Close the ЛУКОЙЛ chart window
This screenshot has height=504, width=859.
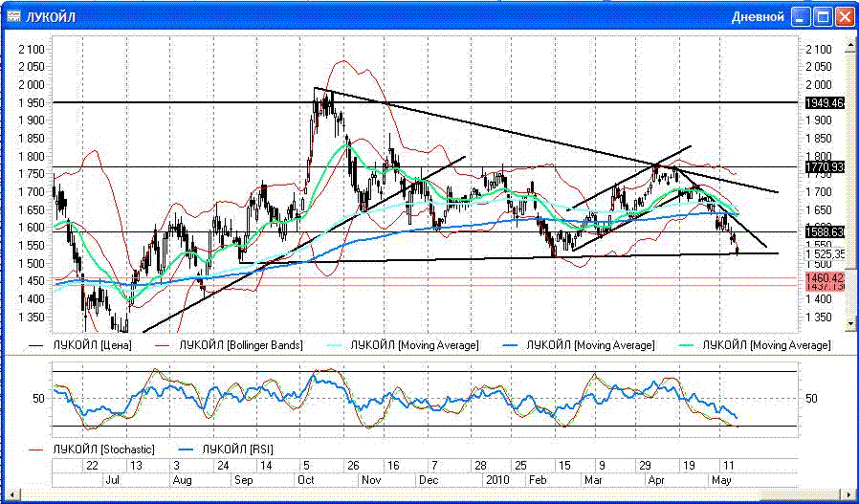pyautogui.click(x=845, y=17)
